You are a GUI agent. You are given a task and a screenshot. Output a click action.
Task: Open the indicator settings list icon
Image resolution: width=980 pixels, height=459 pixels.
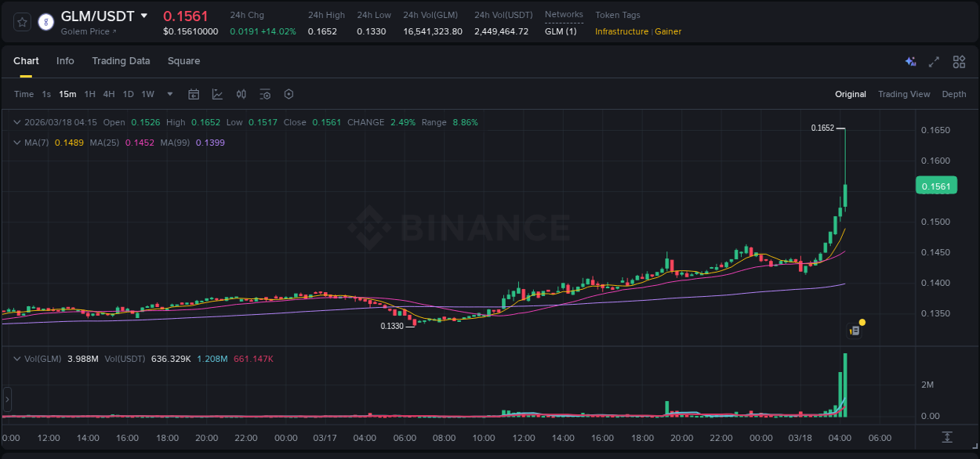(x=265, y=94)
